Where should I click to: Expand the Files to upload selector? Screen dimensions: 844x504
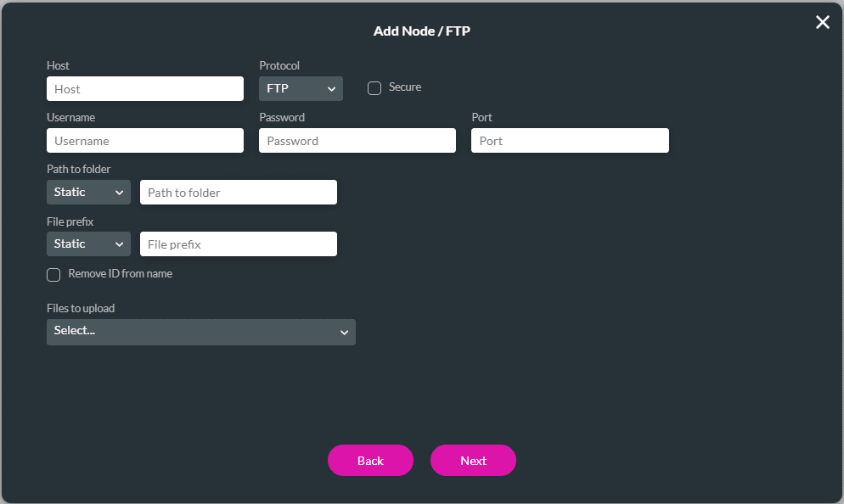pyautogui.click(x=200, y=332)
